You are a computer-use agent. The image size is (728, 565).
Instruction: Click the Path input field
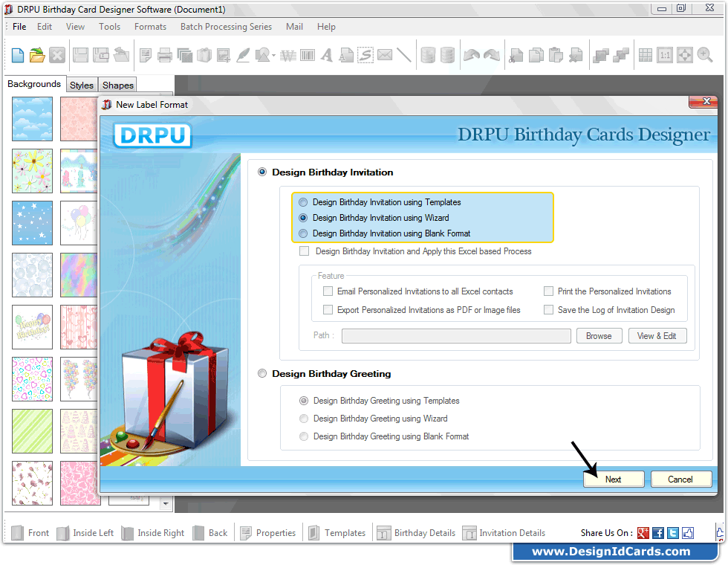point(456,335)
